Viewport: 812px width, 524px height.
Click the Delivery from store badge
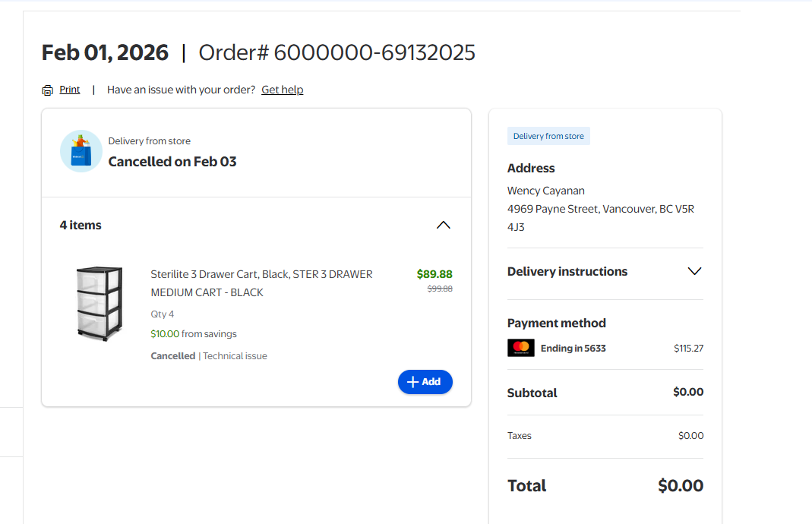(548, 137)
